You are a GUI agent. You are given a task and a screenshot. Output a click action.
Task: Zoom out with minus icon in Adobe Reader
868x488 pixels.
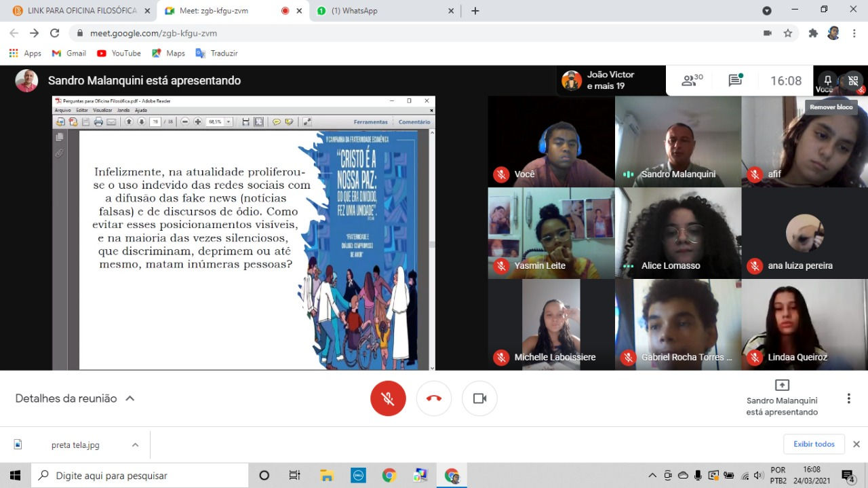point(185,121)
